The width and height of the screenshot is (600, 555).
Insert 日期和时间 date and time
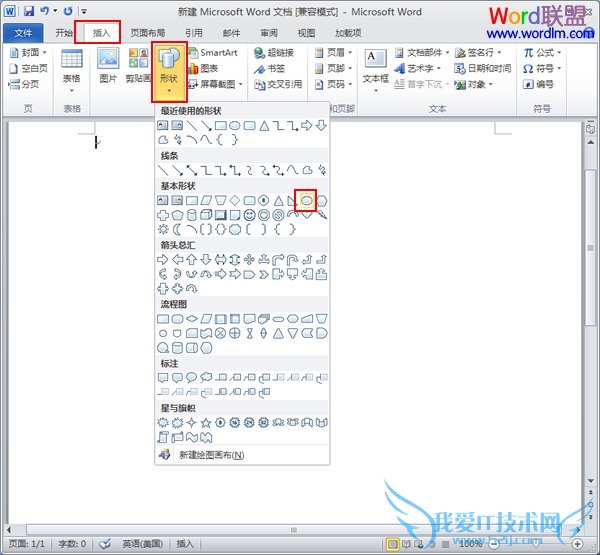(x=483, y=68)
